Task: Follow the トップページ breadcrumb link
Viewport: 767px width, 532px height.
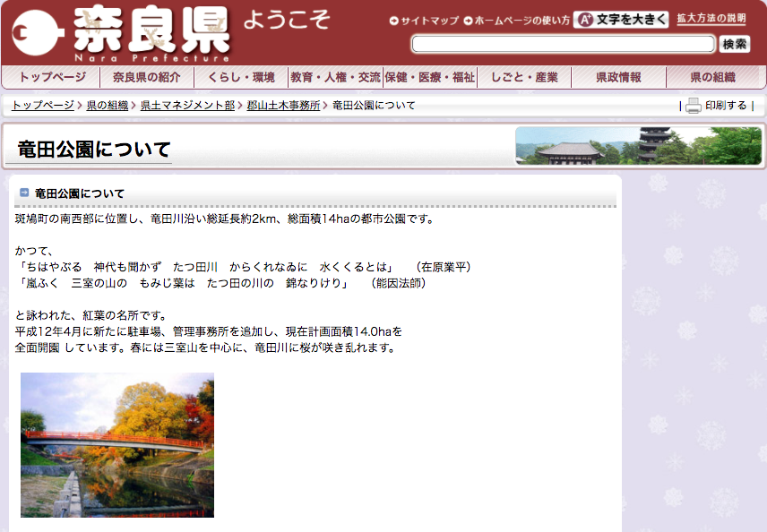Action: pos(43,105)
